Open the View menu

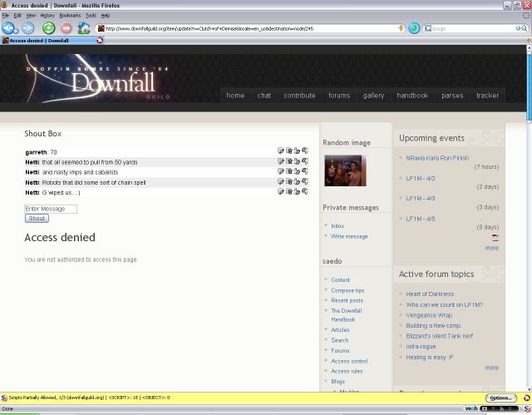tap(31, 16)
